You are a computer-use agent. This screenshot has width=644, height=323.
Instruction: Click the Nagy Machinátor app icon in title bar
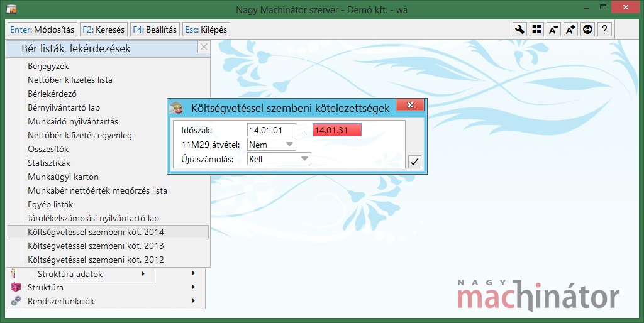tap(11, 9)
